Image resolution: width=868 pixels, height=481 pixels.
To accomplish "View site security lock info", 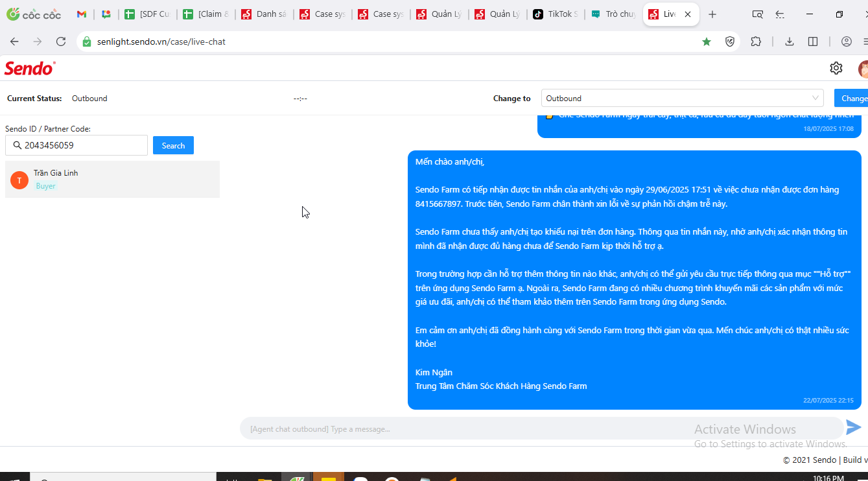I will tap(87, 41).
